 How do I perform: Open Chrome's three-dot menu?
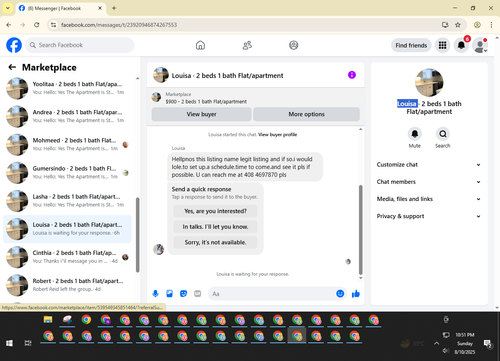[x=491, y=25]
